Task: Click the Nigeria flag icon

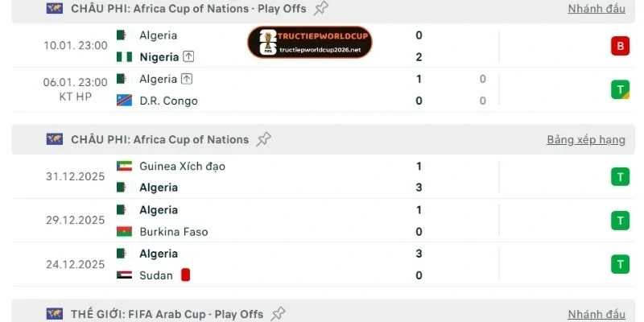Action: [x=122, y=57]
